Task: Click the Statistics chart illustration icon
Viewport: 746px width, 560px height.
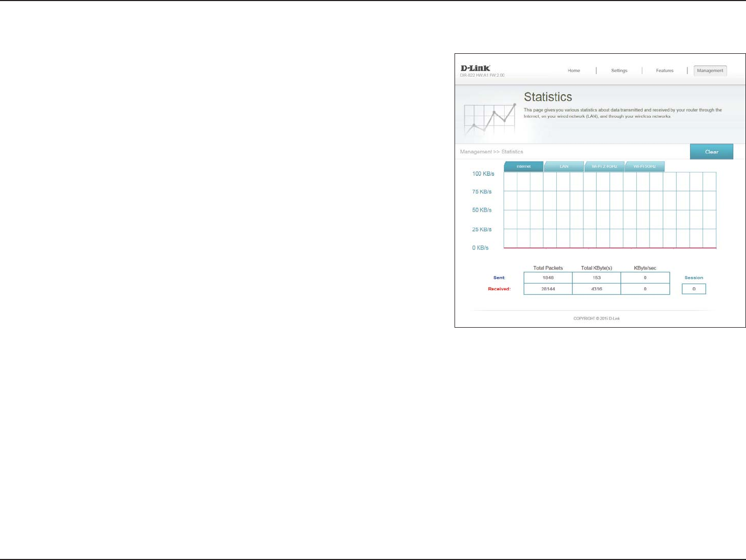Action: [490, 119]
